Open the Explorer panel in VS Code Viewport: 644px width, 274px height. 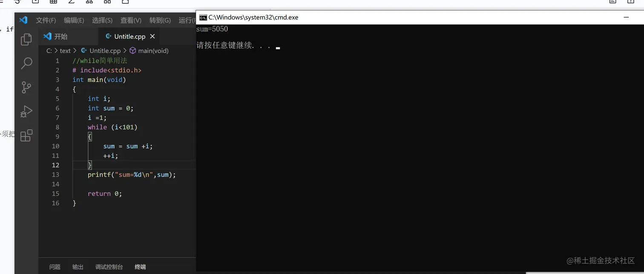[26, 38]
